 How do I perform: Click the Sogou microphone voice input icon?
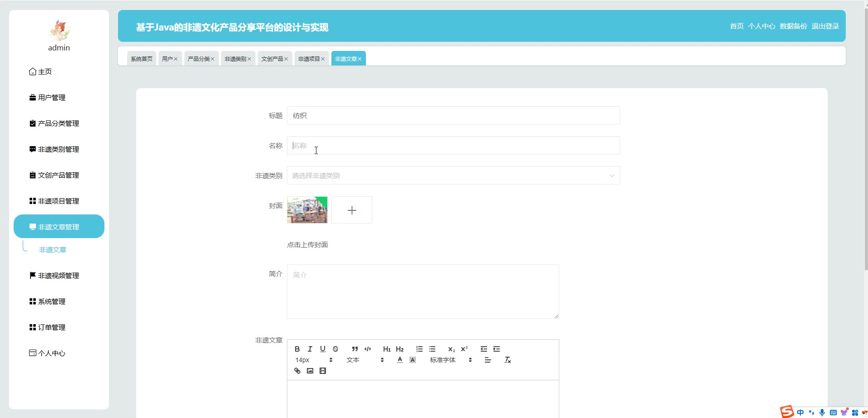pyautogui.click(x=822, y=413)
